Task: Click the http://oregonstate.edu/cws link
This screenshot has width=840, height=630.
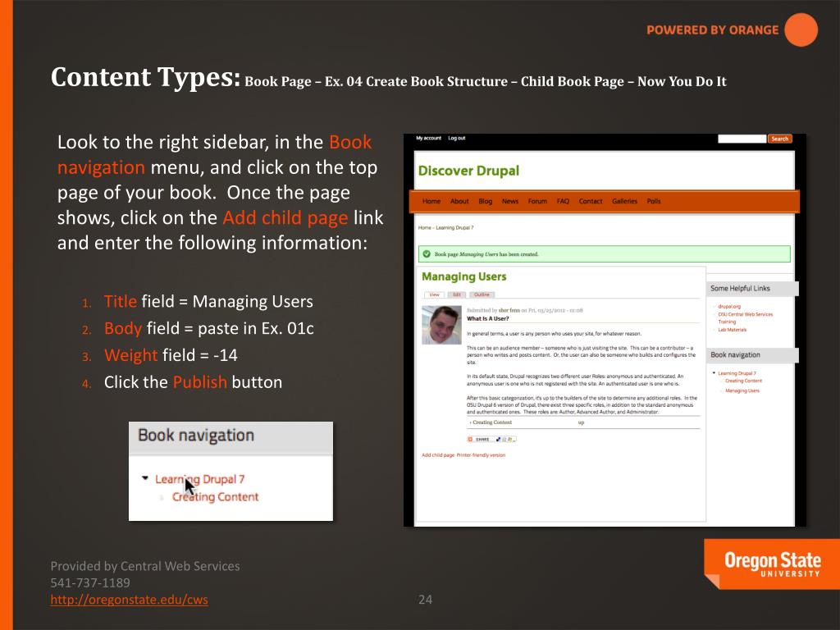Action: pos(129,600)
